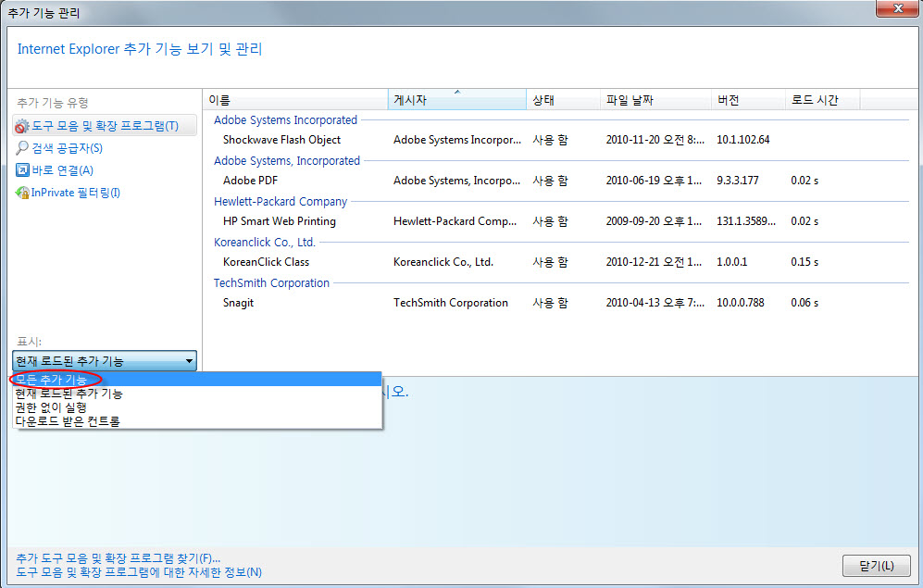Sort by the 이름 column header
This screenshot has height=588, width=923.
coord(295,100)
